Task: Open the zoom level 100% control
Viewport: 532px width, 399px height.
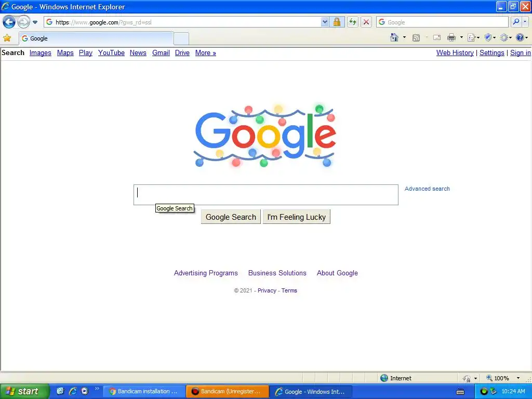Action: [498, 378]
